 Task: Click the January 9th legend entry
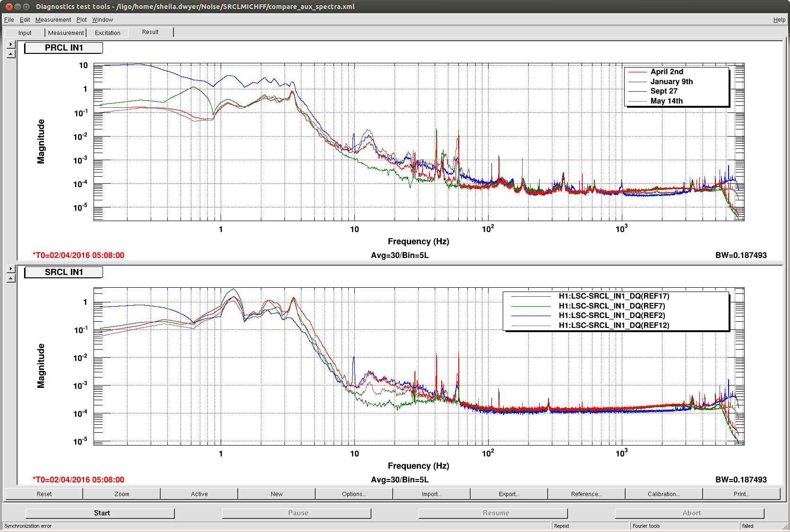click(671, 82)
